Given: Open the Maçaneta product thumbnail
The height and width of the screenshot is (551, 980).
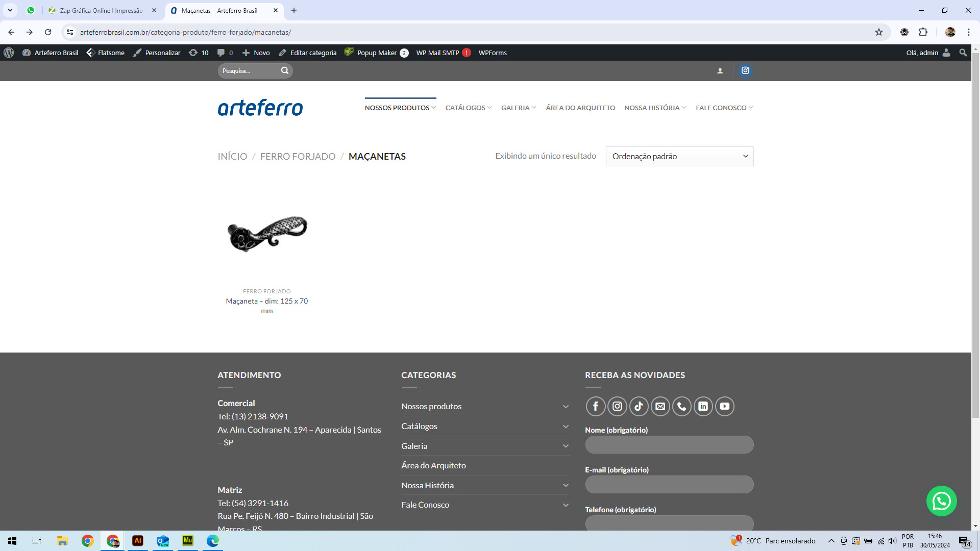Looking at the screenshot, I should click(267, 234).
